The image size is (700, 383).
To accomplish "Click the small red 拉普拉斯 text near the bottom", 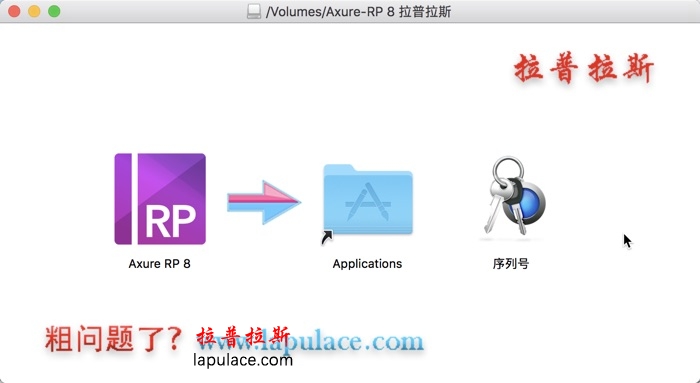I will [243, 335].
